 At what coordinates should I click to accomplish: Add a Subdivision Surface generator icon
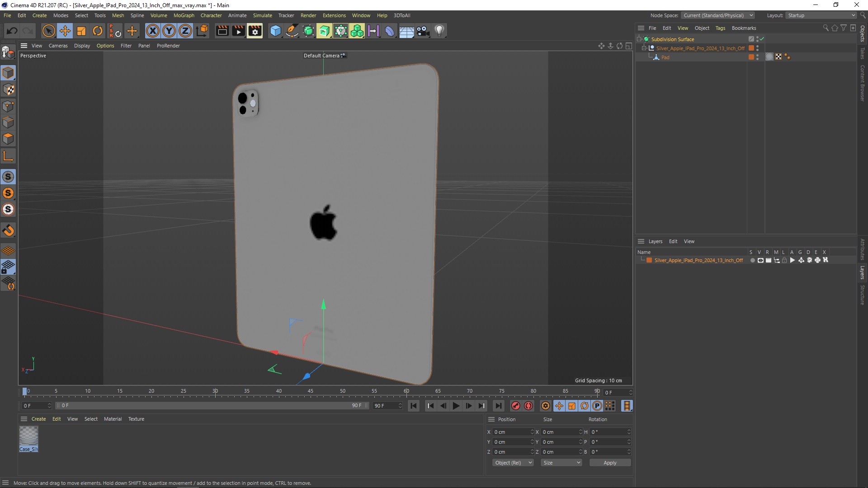coord(308,31)
